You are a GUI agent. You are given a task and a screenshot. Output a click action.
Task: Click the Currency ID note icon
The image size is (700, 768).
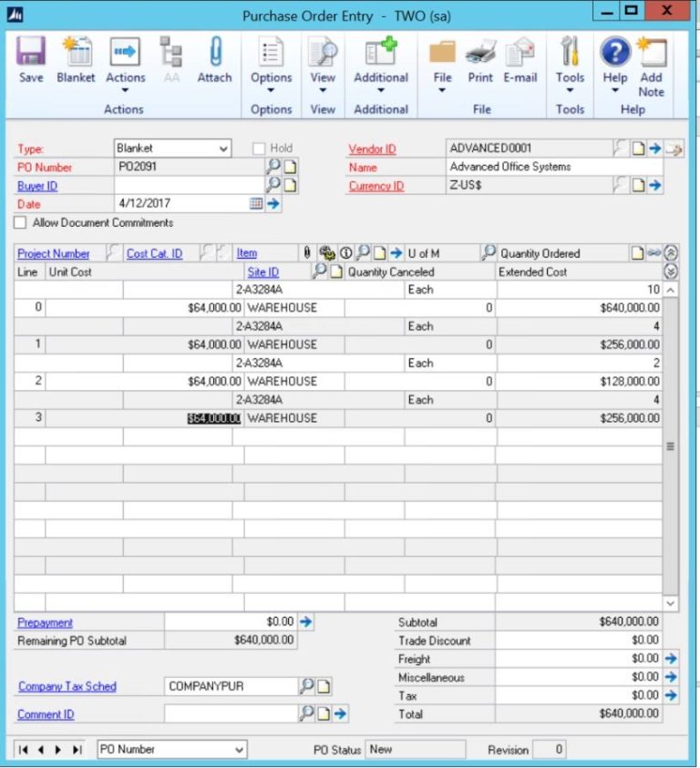click(638, 186)
